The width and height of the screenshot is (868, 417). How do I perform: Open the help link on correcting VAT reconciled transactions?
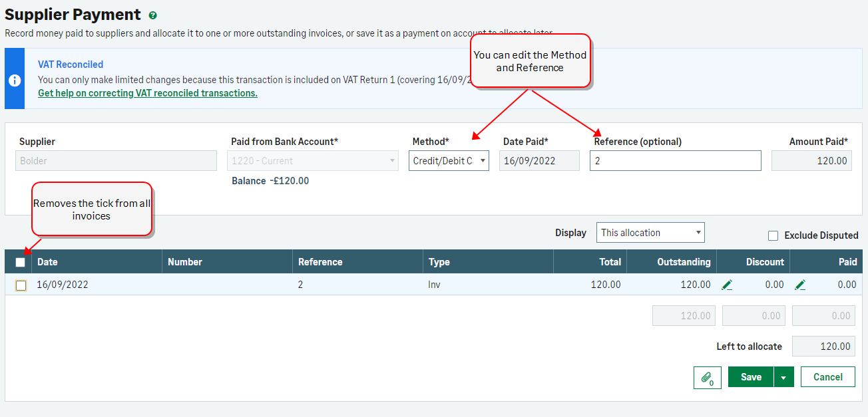pos(148,93)
